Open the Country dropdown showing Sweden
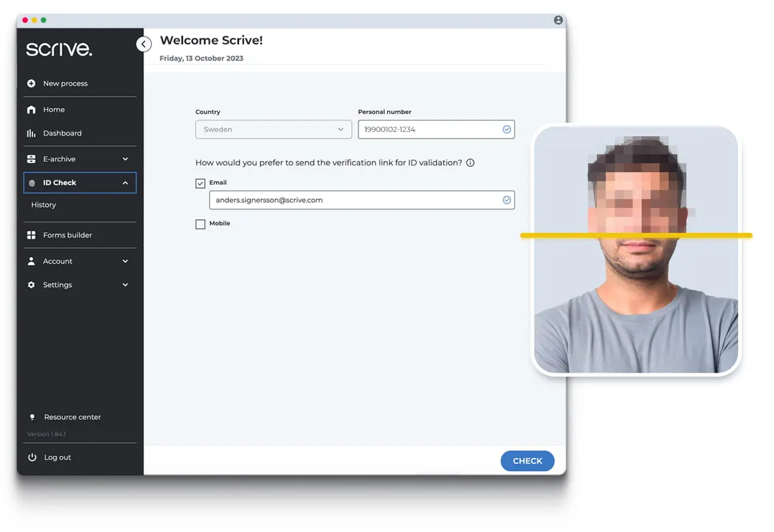The width and height of the screenshot is (774, 532). [274, 130]
